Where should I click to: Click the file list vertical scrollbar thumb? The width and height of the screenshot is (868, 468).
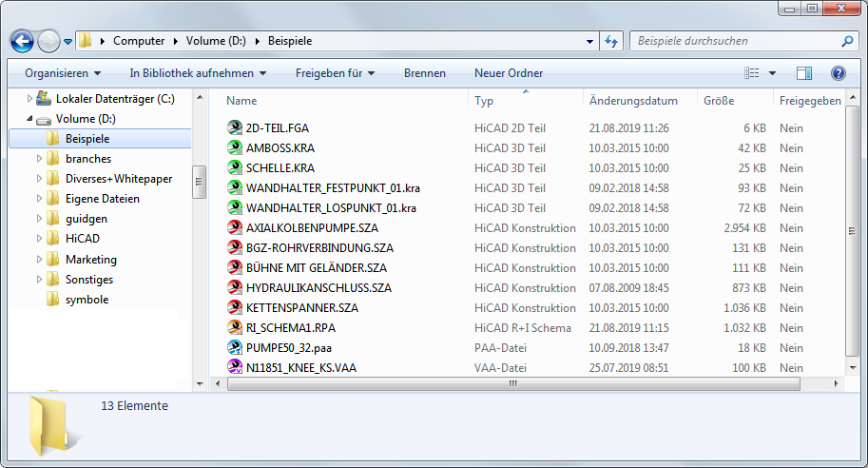coord(852,231)
